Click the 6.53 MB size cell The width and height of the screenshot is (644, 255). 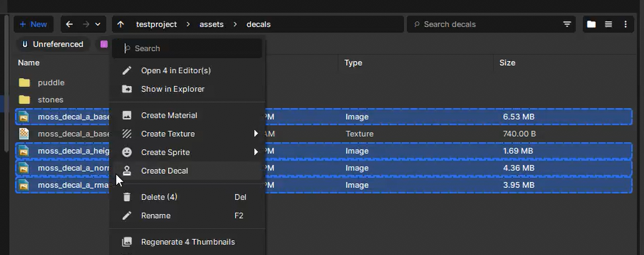(519, 117)
